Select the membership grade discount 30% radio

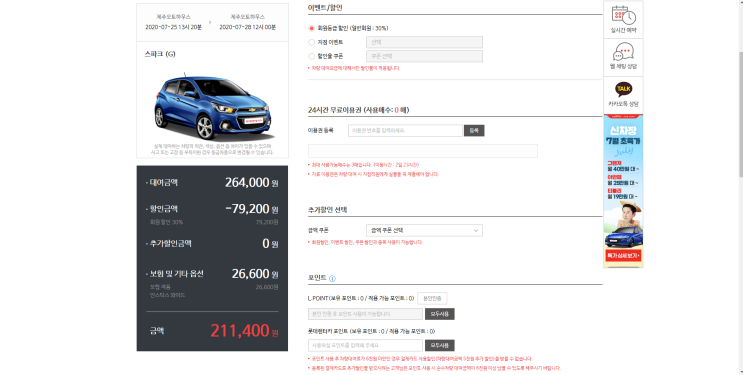pyautogui.click(x=311, y=28)
